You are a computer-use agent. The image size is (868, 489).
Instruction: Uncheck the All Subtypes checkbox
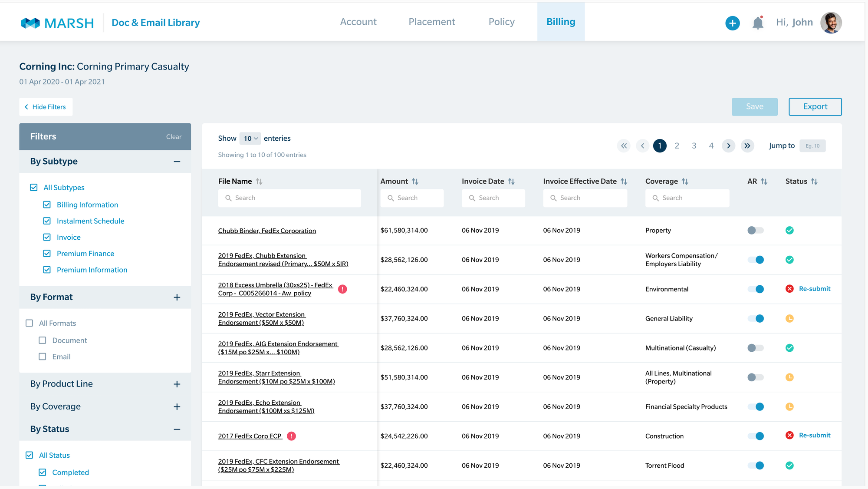[34, 188]
